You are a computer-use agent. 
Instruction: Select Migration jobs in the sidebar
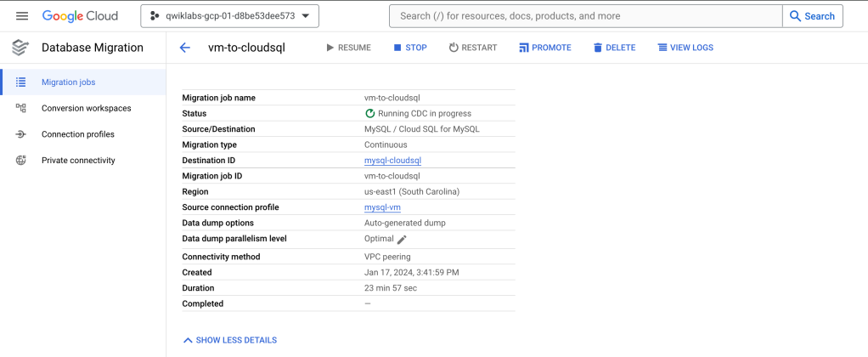tap(83, 82)
